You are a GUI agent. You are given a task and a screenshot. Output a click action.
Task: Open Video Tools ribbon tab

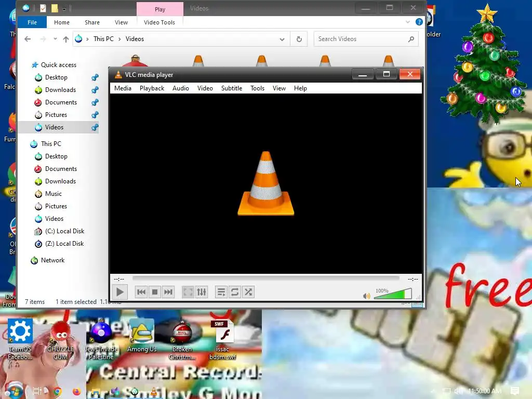159,22
